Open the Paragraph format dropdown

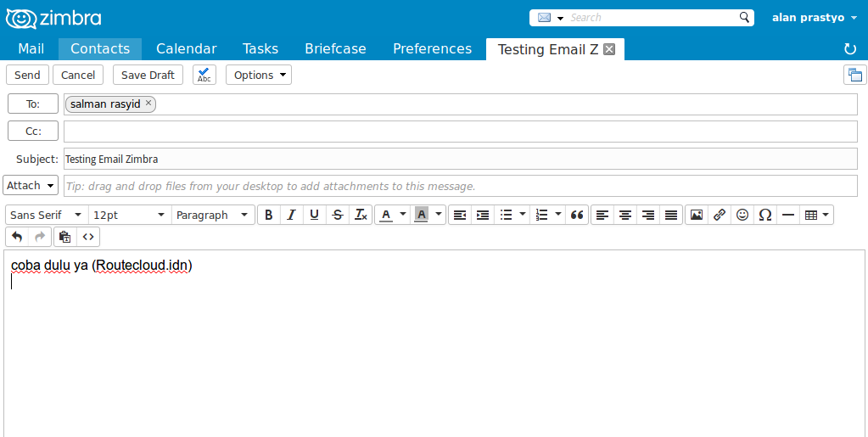pyautogui.click(x=213, y=215)
